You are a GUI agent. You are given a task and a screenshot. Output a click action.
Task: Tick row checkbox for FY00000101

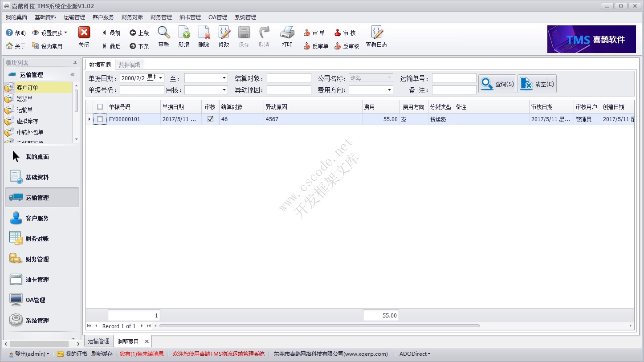pyautogui.click(x=100, y=119)
